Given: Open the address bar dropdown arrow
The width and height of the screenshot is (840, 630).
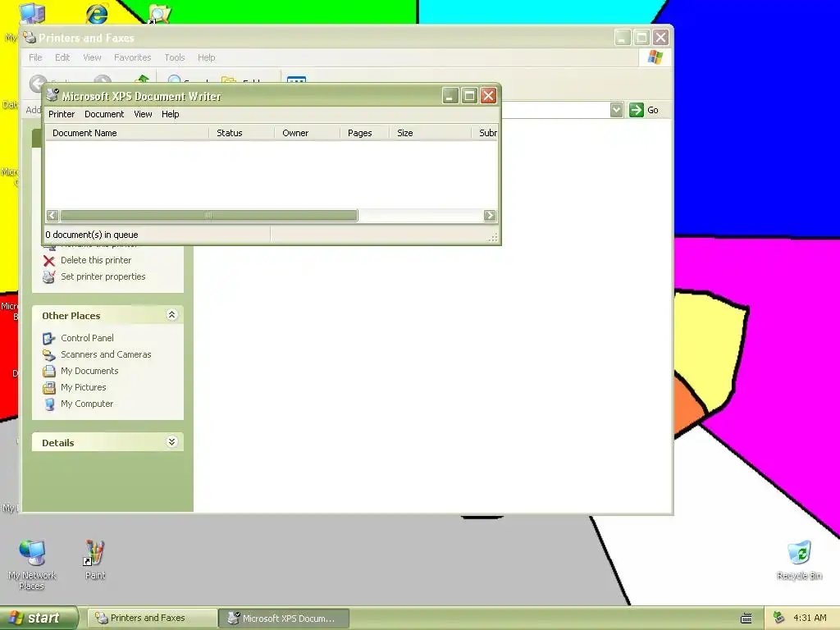Looking at the screenshot, I should 617,110.
